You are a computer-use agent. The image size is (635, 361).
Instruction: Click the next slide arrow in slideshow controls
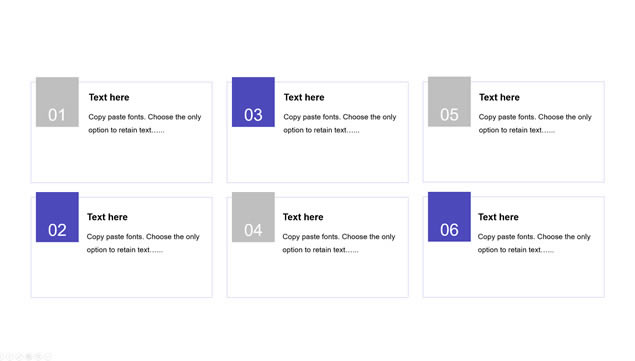point(10,357)
